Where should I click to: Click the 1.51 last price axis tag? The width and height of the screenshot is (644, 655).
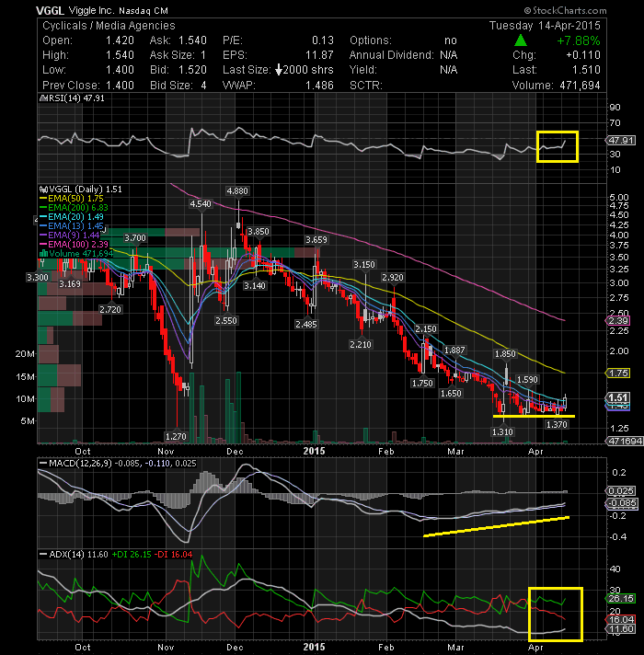click(x=618, y=397)
